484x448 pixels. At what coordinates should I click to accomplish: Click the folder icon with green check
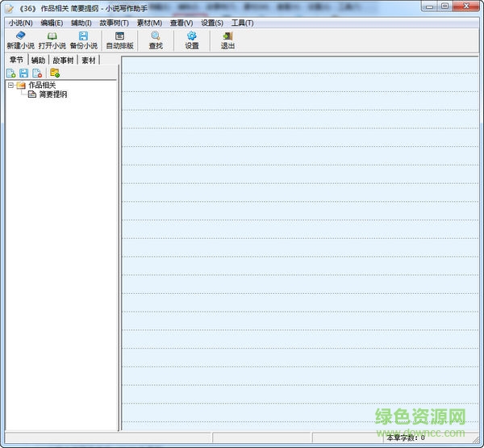[55, 73]
